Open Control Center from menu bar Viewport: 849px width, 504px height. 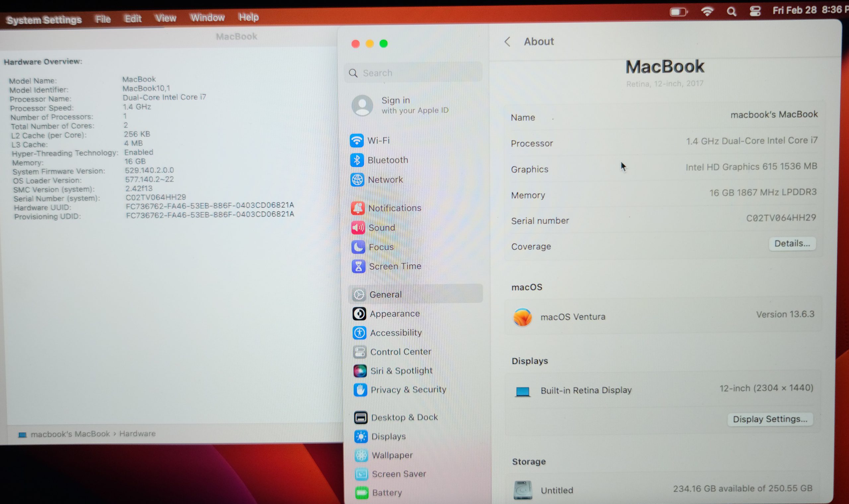point(755,12)
